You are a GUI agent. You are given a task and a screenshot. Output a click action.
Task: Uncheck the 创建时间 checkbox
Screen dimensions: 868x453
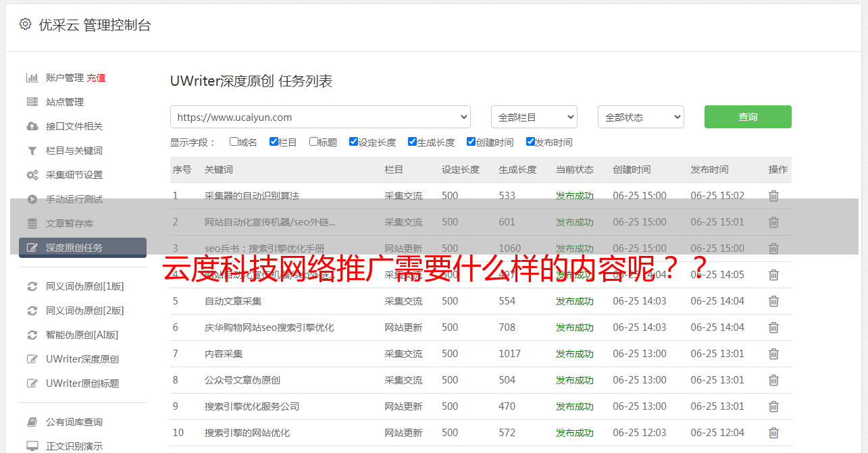471,142
